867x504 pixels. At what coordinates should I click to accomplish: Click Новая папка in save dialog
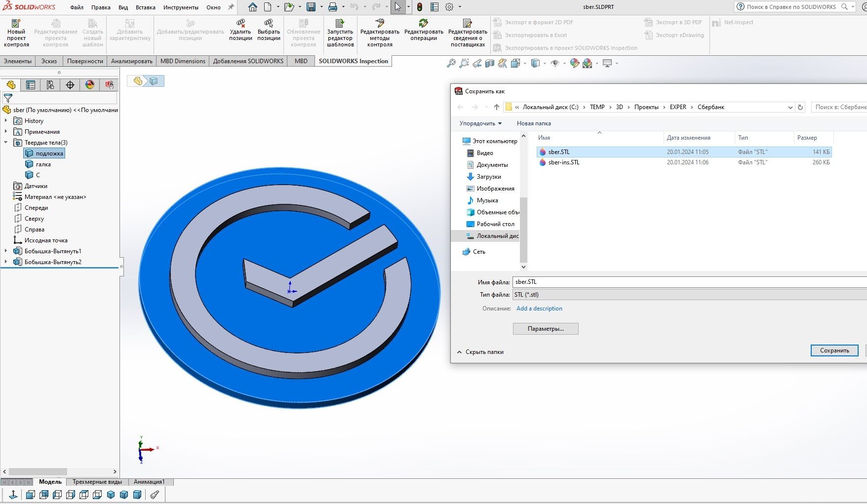[x=534, y=123]
